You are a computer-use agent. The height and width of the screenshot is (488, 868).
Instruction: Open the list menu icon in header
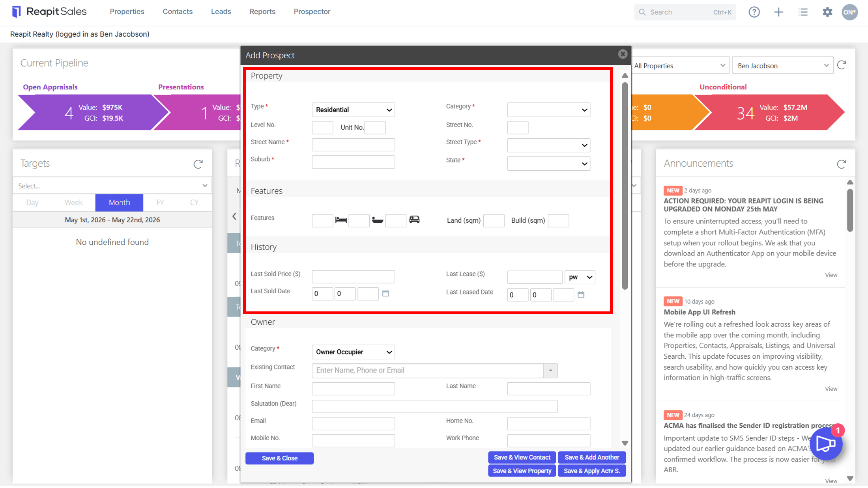[x=803, y=12]
